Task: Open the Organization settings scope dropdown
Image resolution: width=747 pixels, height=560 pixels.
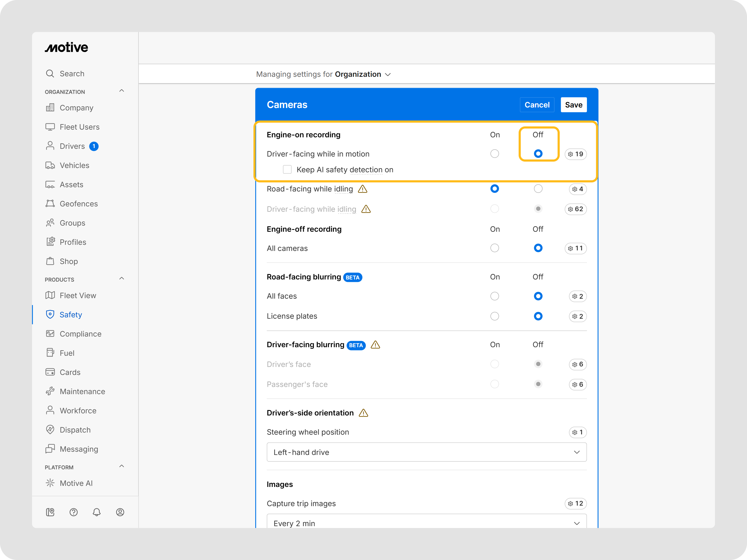Action: pyautogui.click(x=363, y=74)
